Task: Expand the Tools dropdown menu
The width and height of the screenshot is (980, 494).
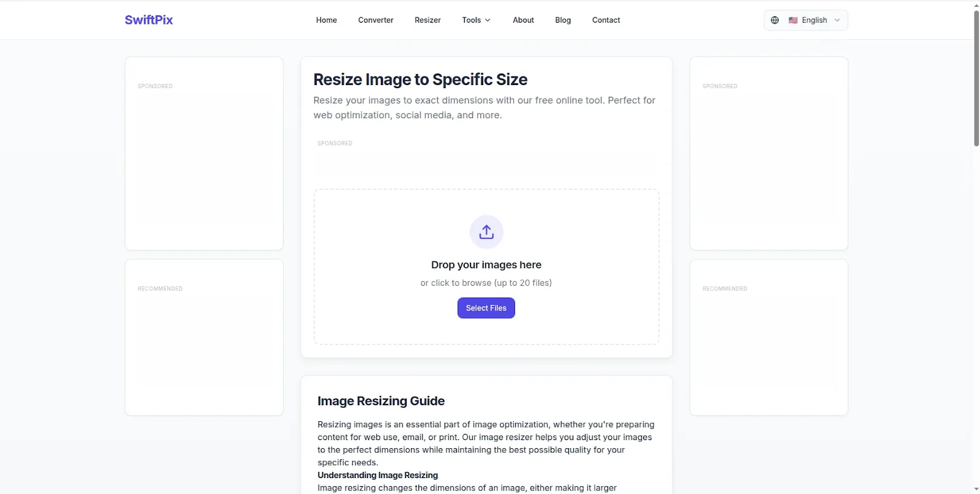Action: 476,20
